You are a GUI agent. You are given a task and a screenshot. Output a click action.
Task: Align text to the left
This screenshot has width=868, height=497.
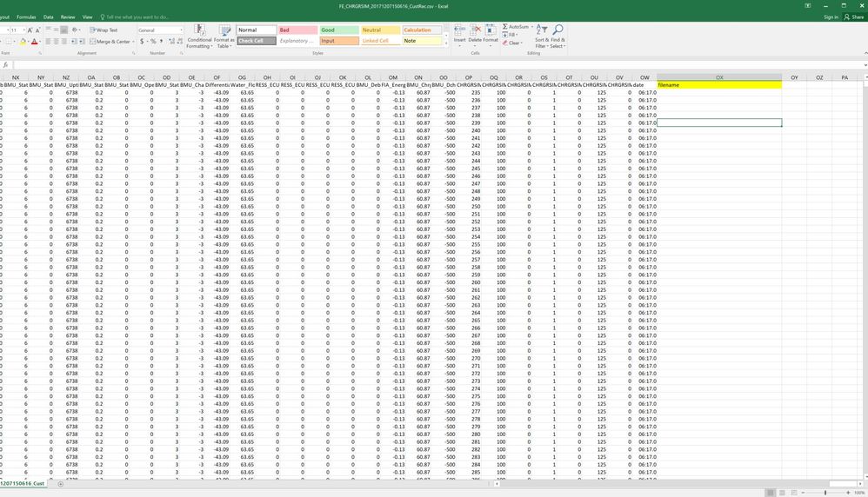pyautogui.click(x=48, y=42)
